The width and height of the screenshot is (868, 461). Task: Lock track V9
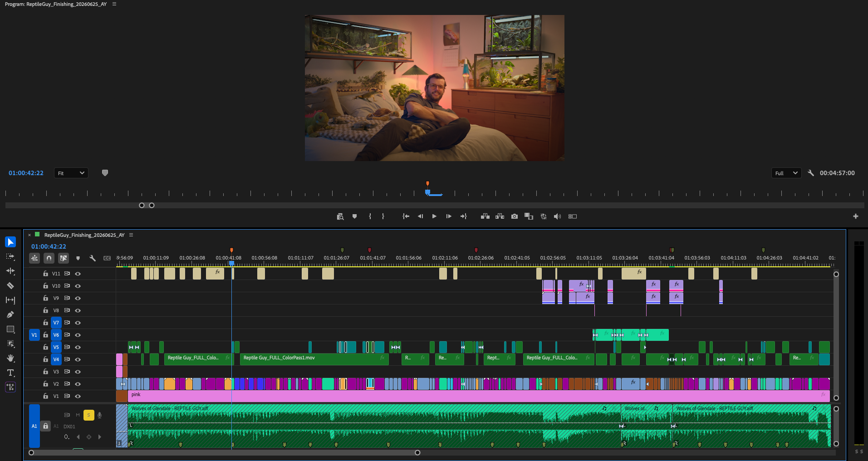[45, 298]
